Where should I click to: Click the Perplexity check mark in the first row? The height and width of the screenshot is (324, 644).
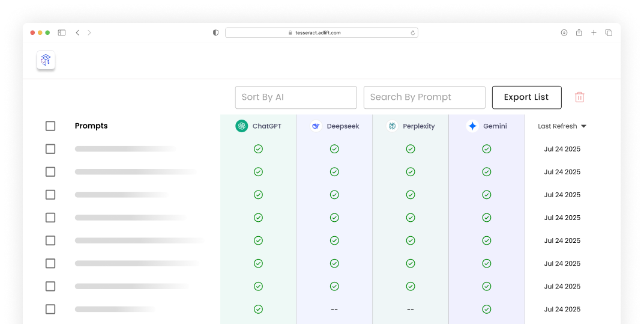[x=411, y=149]
